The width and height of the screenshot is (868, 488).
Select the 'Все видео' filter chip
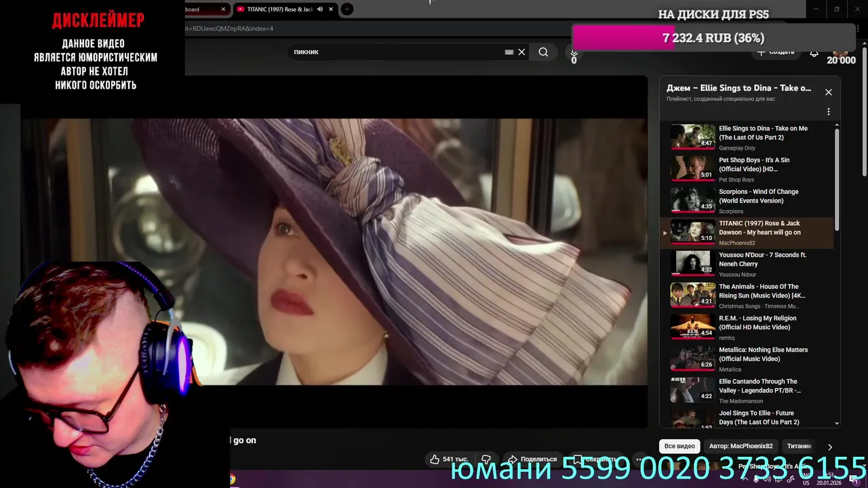(679, 446)
